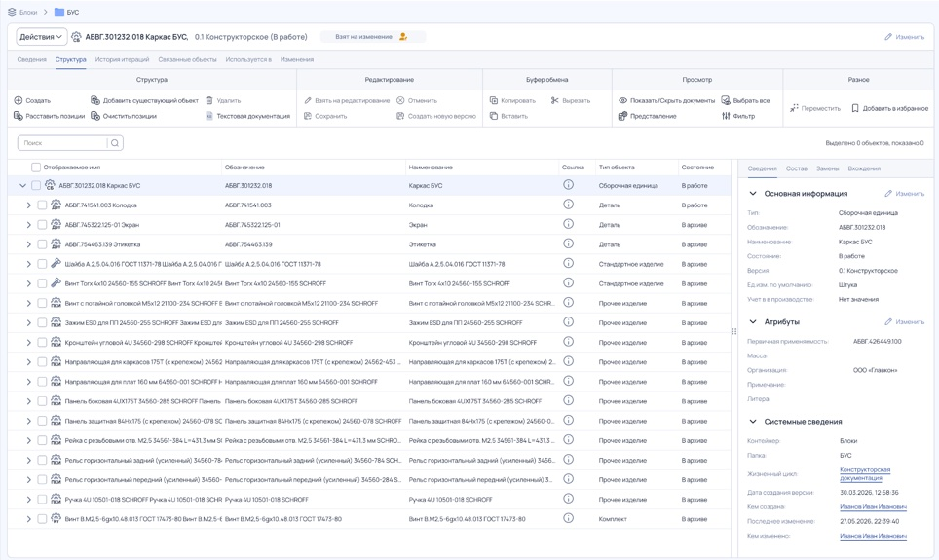Click Добавить существующий объект icon
939x560 pixels.
95,100
